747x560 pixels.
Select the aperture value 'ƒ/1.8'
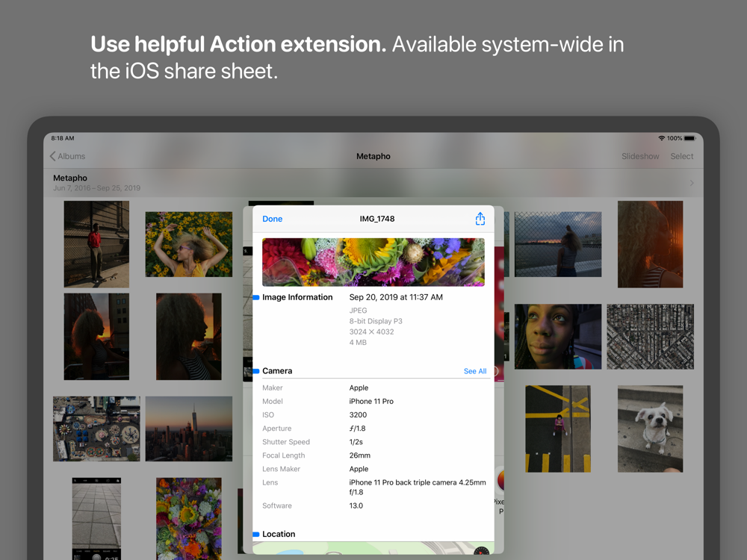[357, 429]
